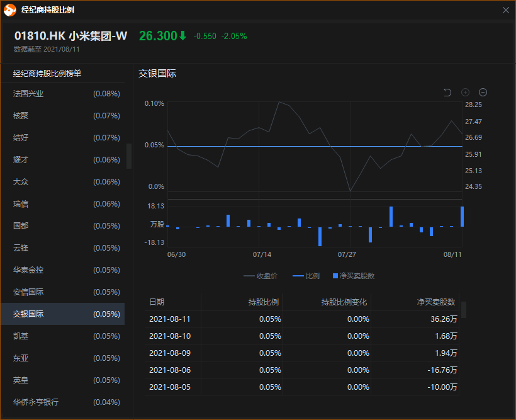Click the 日期 column header
Viewport: 516px width, 420px height.
157,302
